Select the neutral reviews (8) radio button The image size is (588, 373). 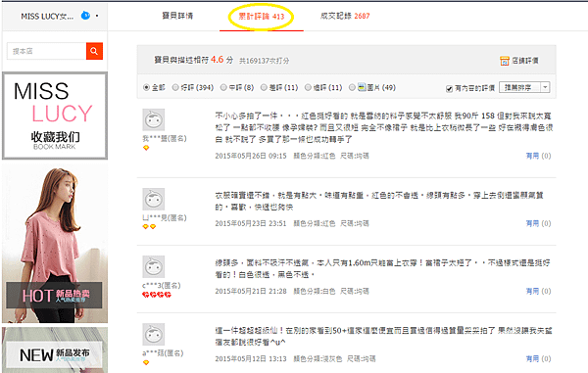click(x=223, y=88)
